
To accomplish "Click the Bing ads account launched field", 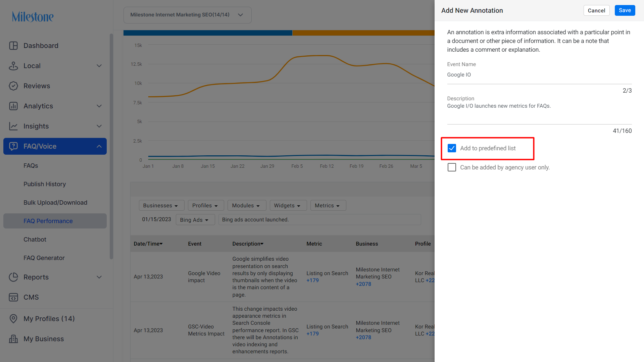I will tap(319, 220).
